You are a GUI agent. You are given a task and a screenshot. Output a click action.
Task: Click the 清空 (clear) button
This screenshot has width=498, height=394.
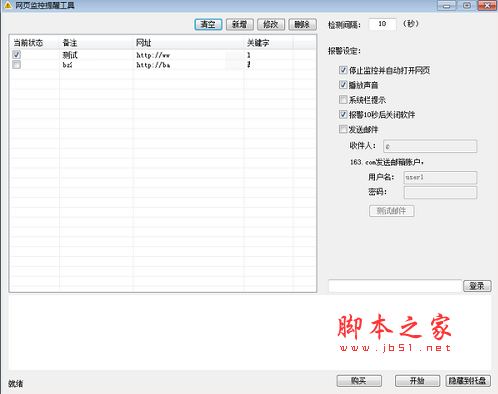[x=208, y=24]
